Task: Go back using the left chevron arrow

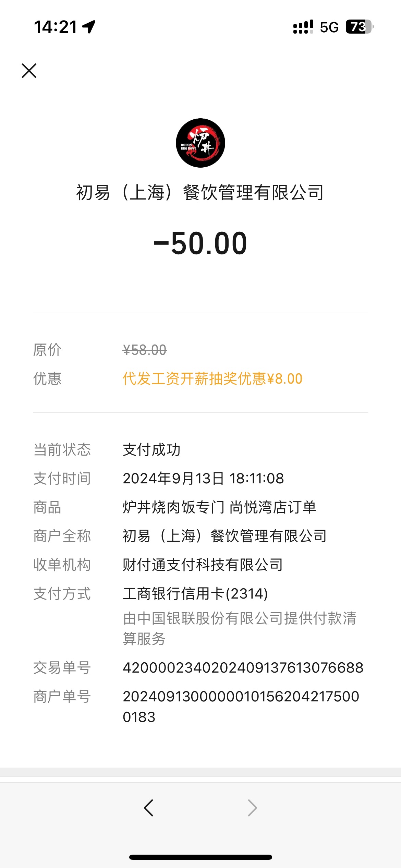Action: pyautogui.click(x=149, y=808)
